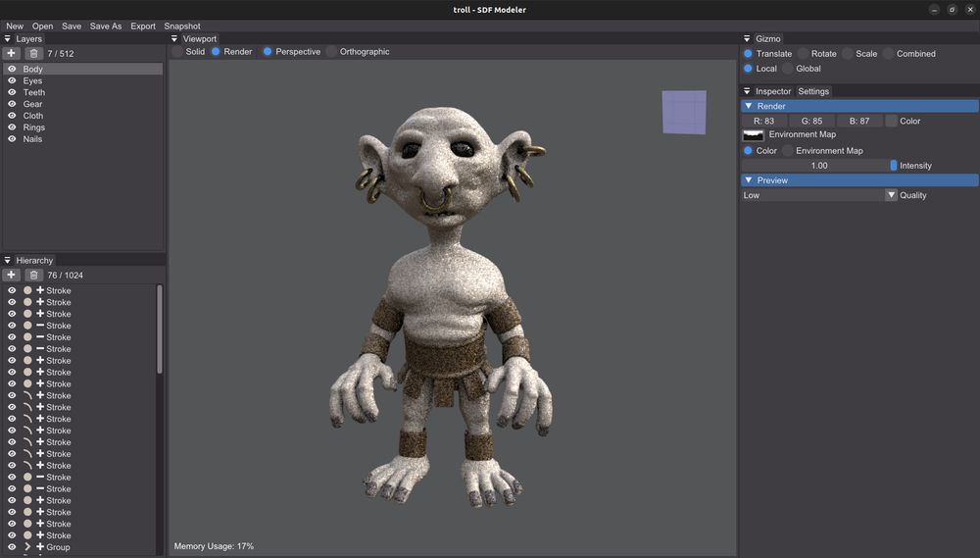Click the Hierarchy panel vertical scrollbar

[160, 330]
